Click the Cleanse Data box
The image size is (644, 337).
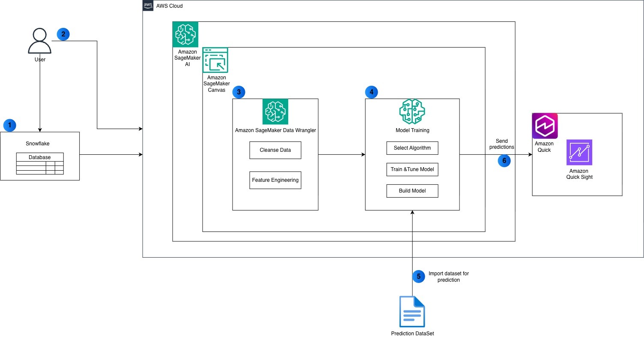pyautogui.click(x=275, y=150)
